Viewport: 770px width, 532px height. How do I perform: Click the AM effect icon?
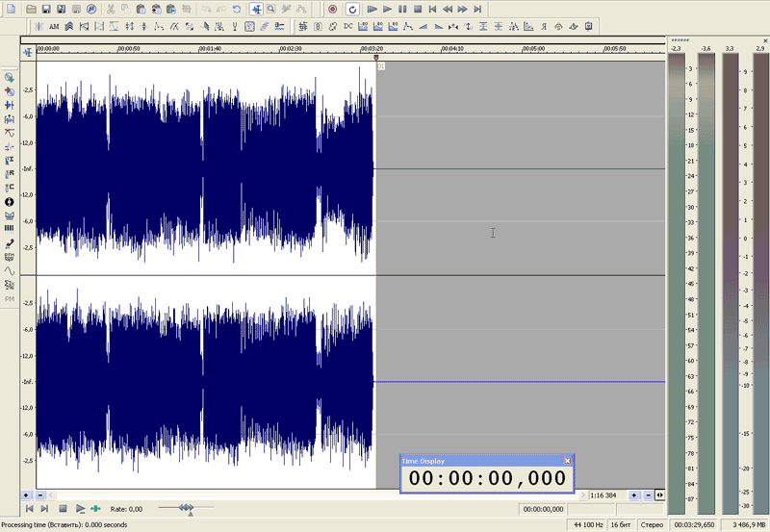point(54,26)
